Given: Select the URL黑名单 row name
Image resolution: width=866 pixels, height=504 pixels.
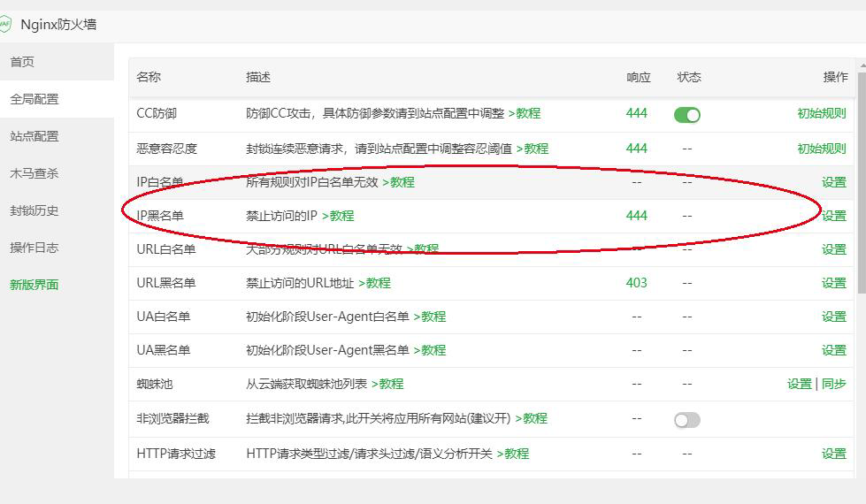Looking at the screenshot, I should point(166,283).
